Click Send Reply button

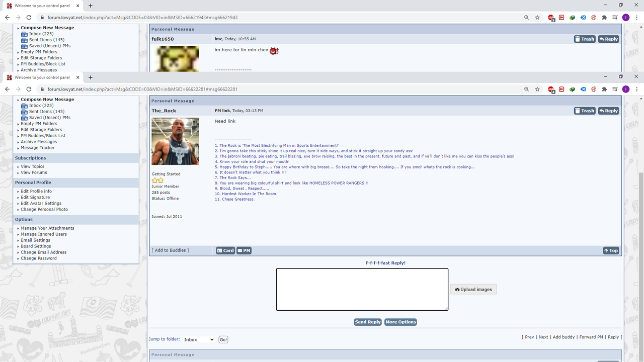pos(368,322)
